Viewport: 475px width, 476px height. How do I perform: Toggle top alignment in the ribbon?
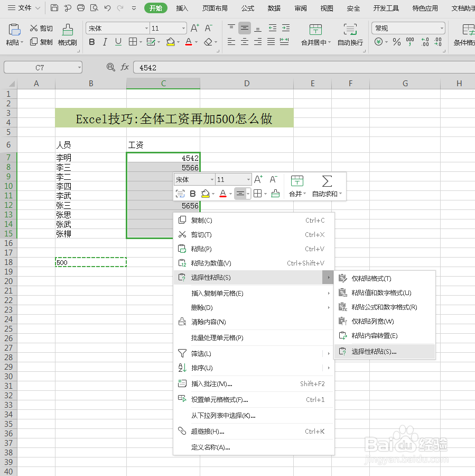[x=231, y=28]
